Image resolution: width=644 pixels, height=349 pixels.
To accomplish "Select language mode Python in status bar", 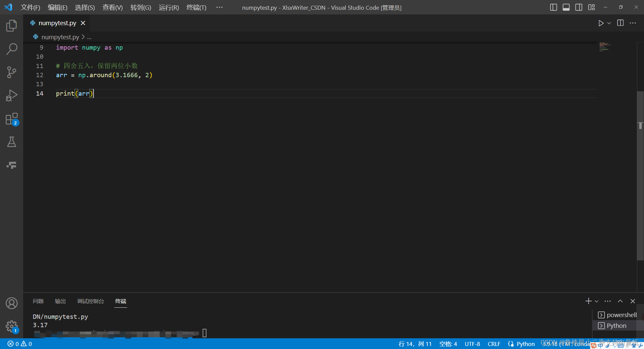I will point(526,344).
